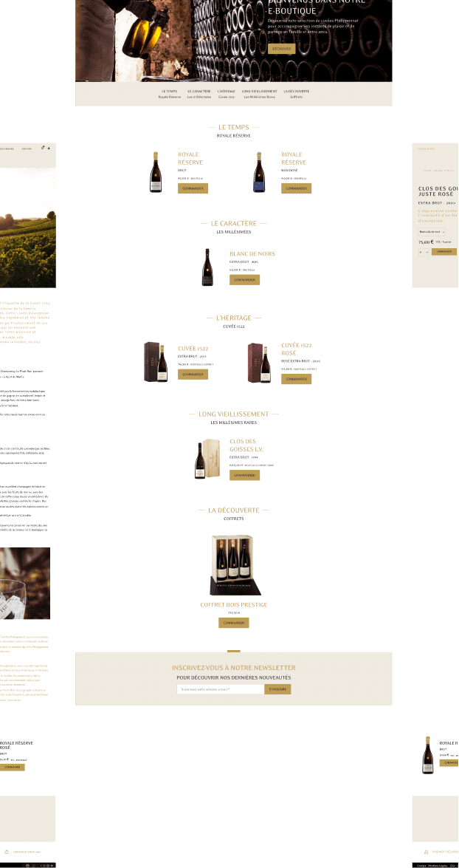The image size is (459, 868).
Task: Select the L'Héritage Cuvée 1522 navigation tab
Action: click(x=227, y=94)
